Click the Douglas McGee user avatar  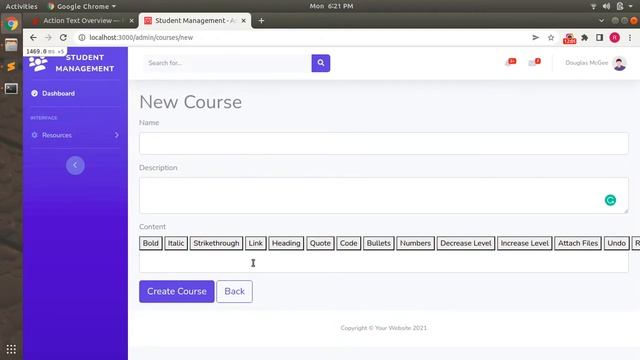619,63
